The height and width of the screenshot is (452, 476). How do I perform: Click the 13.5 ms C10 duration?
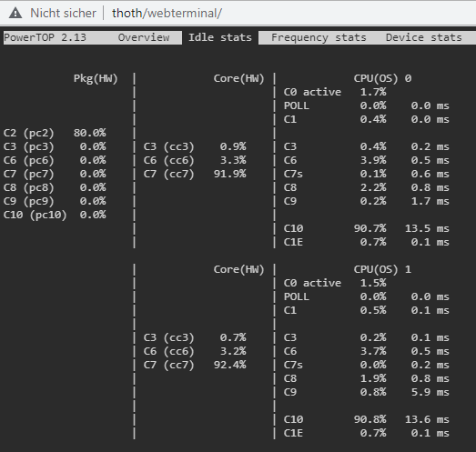pos(427,228)
